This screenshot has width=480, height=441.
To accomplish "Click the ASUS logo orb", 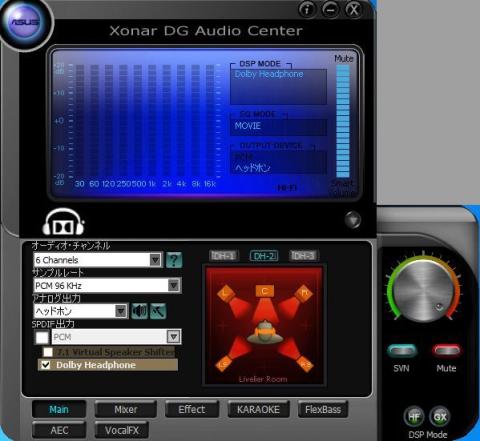I will (x=25, y=22).
